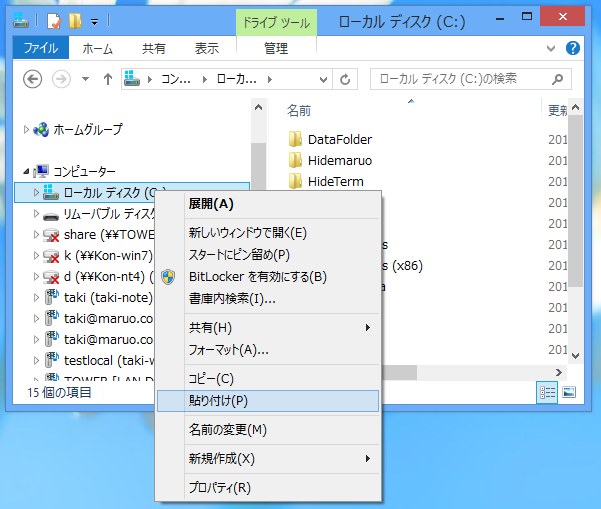Open the address bar history dropdown
This screenshot has width=601, height=509.
[x=323, y=79]
